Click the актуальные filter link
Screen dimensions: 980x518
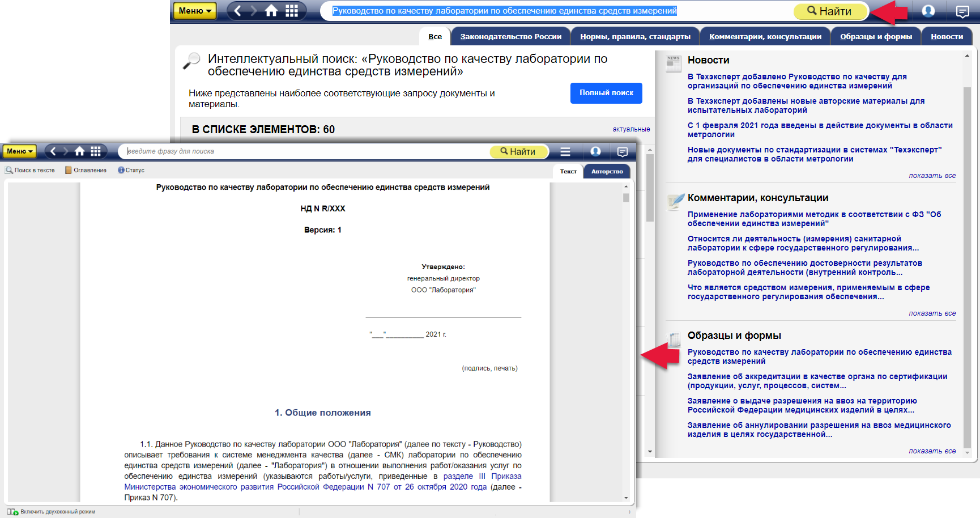pos(631,129)
